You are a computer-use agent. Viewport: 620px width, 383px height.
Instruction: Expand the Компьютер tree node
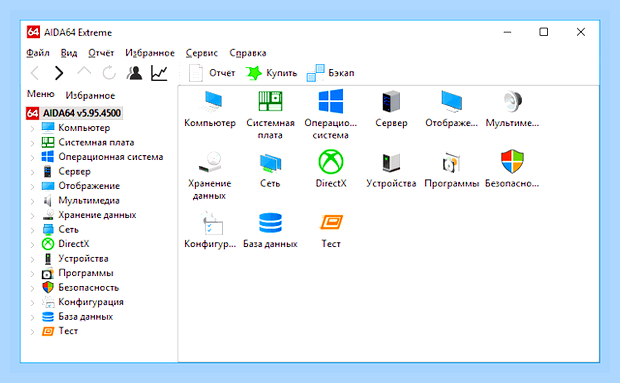[32, 128]
